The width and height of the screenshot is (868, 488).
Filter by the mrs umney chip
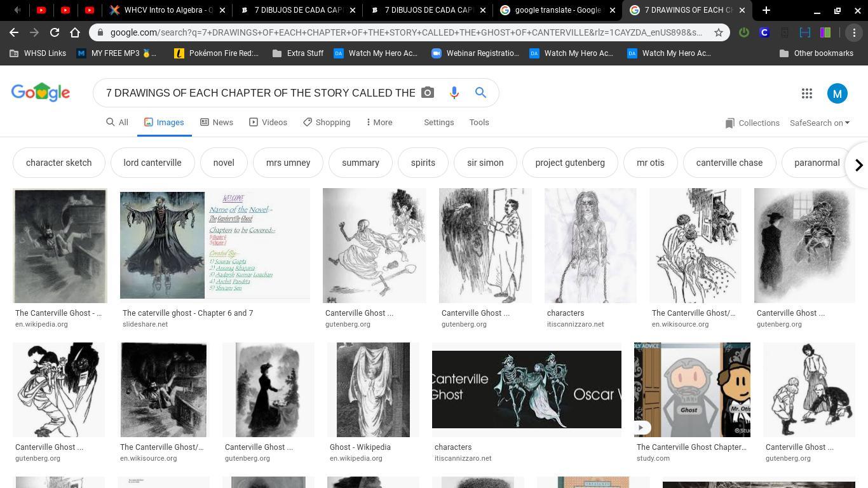pos(288,163)
